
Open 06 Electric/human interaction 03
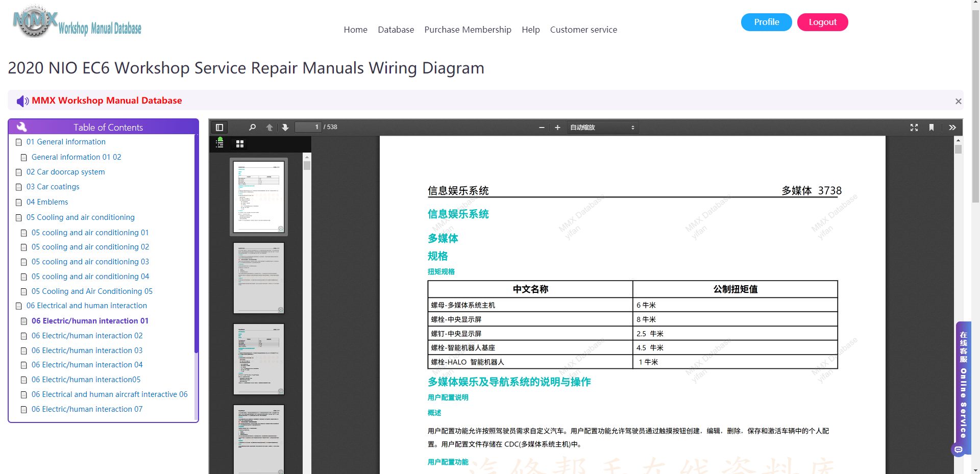87,351
